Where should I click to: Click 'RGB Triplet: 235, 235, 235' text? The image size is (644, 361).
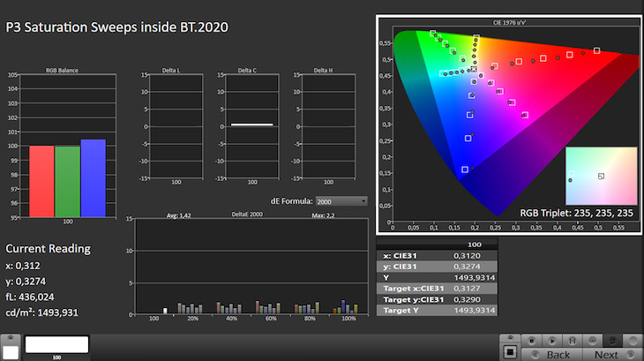pos(577,213)
